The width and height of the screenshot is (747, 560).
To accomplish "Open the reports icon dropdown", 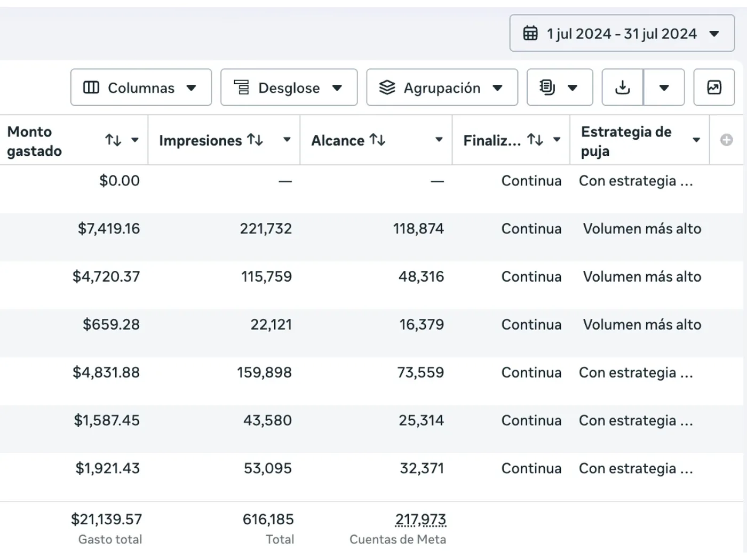I will [x=560, y=87].
